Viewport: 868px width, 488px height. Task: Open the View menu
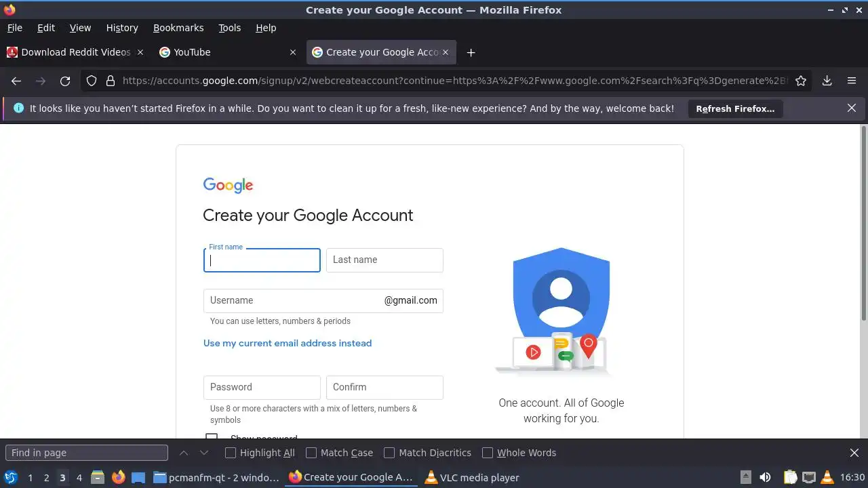tap(80, 28)
